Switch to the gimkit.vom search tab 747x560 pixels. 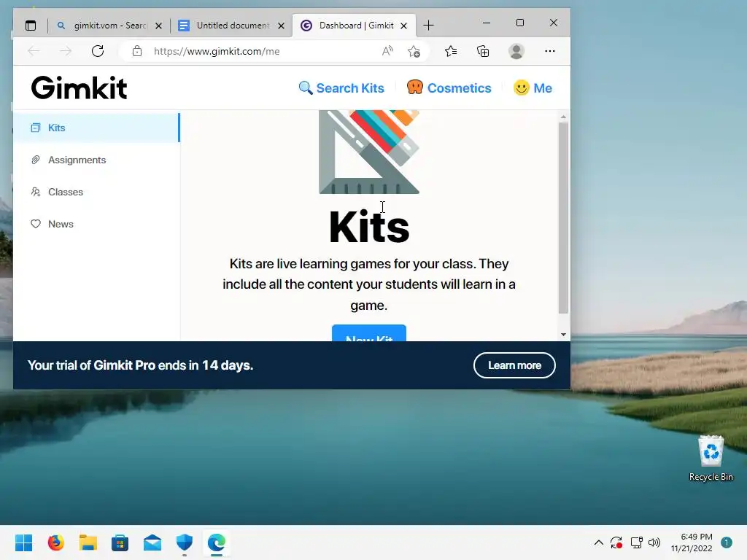click(109, 26)
